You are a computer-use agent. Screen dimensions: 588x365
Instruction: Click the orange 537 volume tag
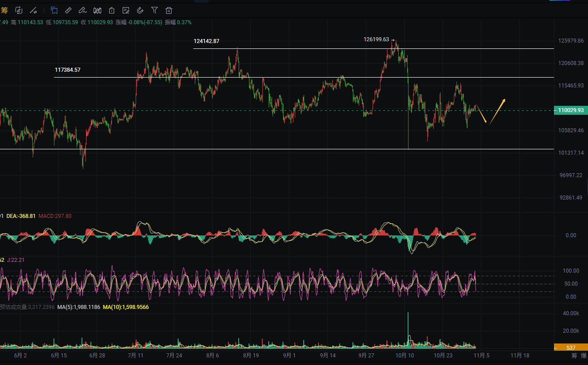click(x=571, y=348)
